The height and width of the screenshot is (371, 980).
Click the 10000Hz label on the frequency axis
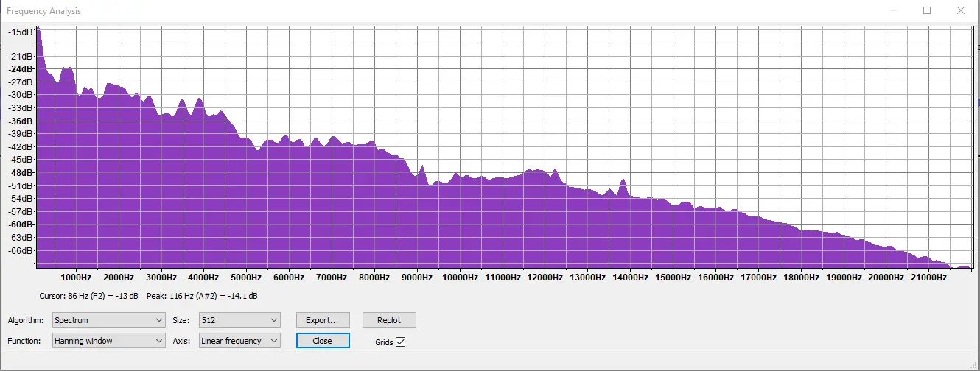(460, 278)
